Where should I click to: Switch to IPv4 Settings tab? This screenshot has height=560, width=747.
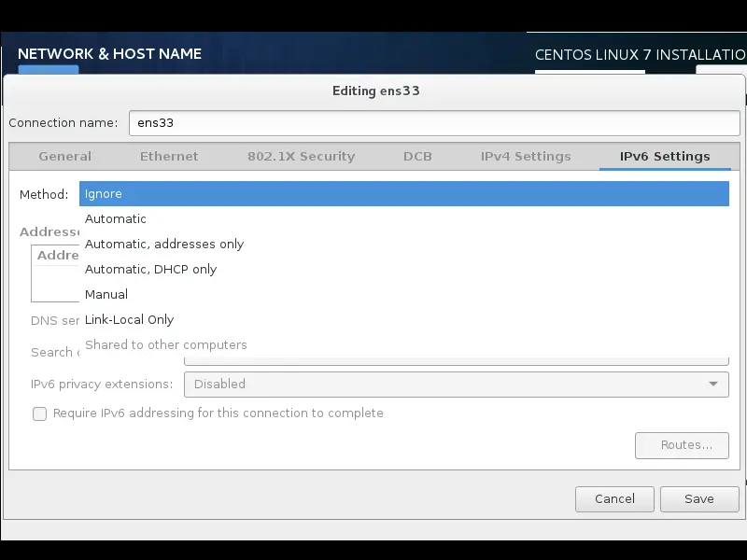pos(526,156)
